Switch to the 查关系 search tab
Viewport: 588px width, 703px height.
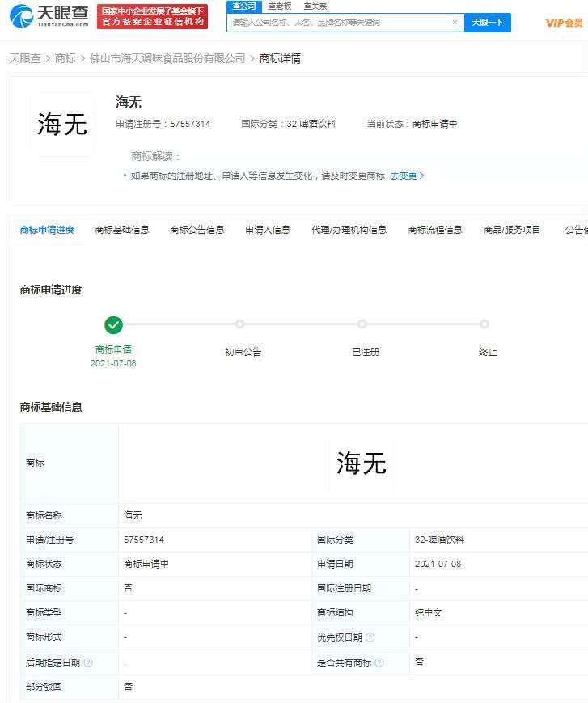coord(315,6)
